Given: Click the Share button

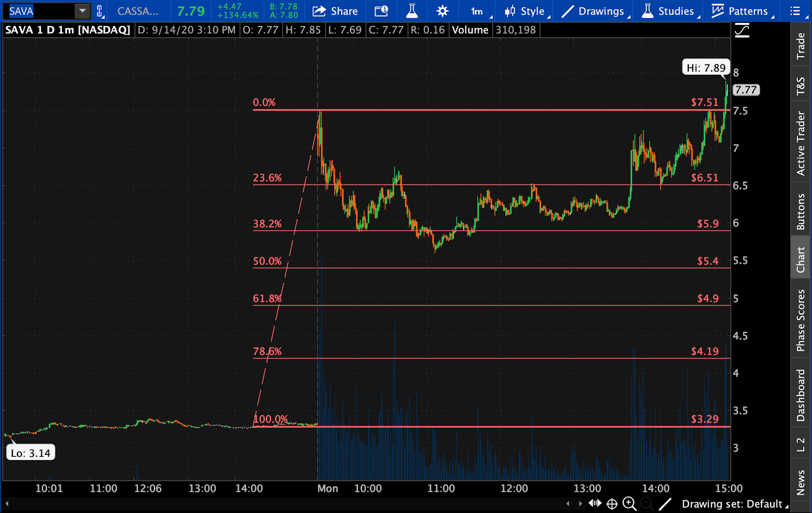Looking at the screenshot, I should point(335,11).
